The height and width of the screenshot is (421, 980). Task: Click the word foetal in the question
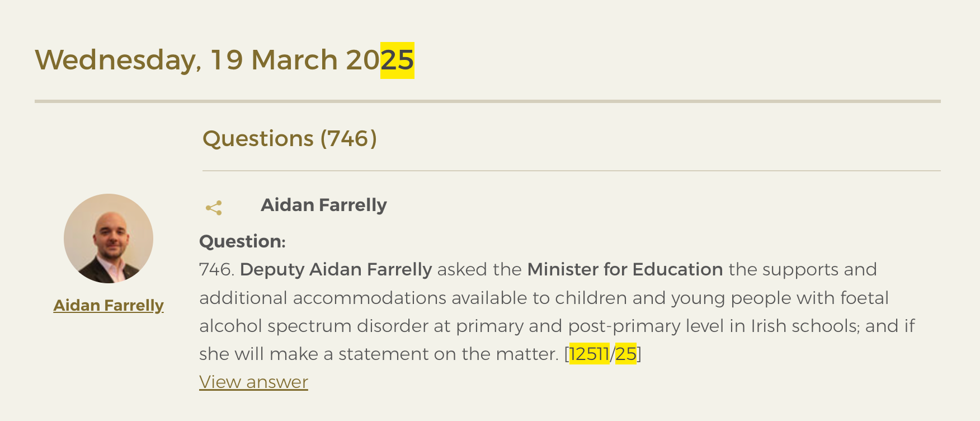click(x=864, y=298)
